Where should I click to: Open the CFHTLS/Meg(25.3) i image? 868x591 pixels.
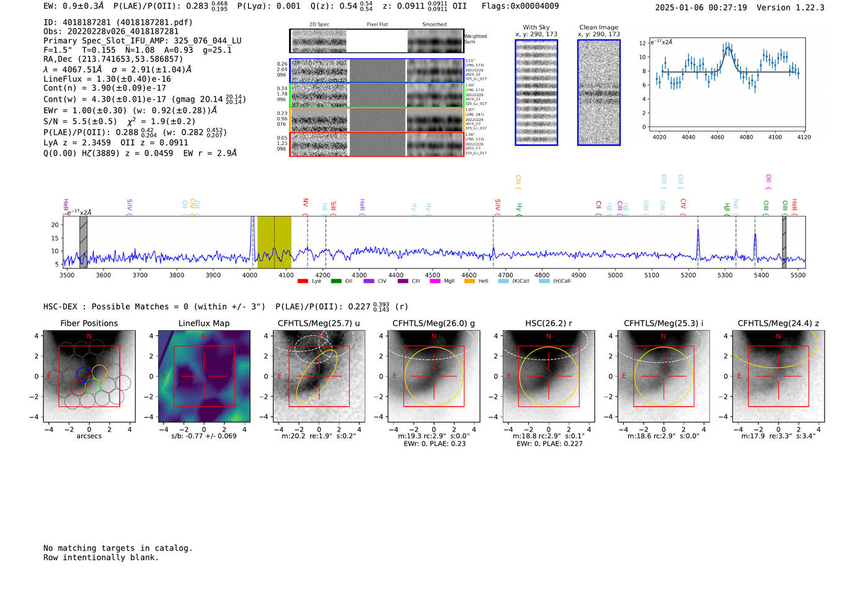[663, 376]
